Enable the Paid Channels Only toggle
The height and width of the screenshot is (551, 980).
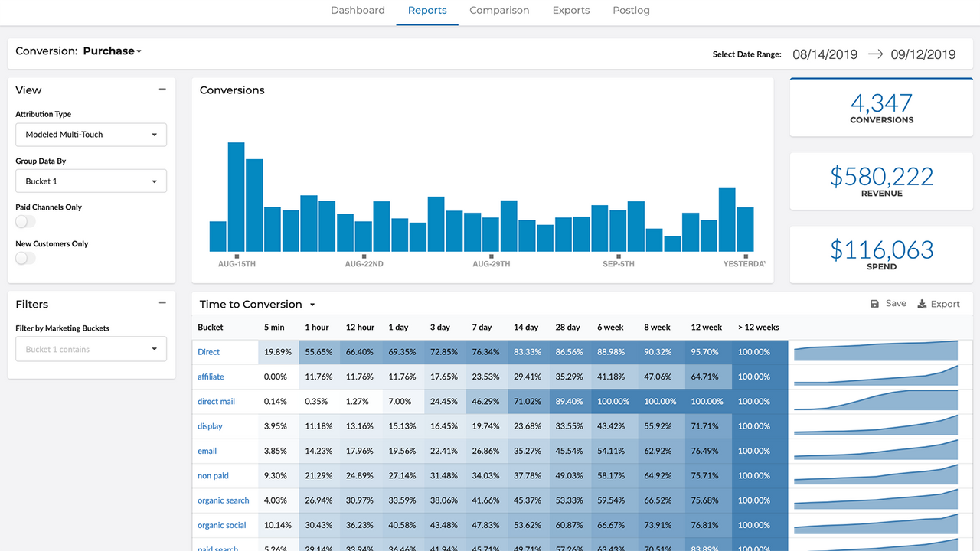(25, 220)
